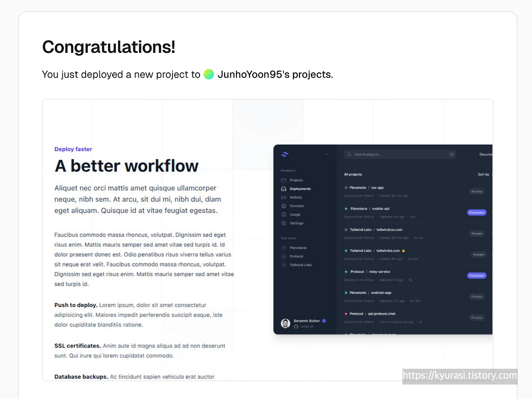This screenshot has height=399, width=532.
Task: Click the Tailwind logo in dashboard sidebar
Action: tap(285, 154)
